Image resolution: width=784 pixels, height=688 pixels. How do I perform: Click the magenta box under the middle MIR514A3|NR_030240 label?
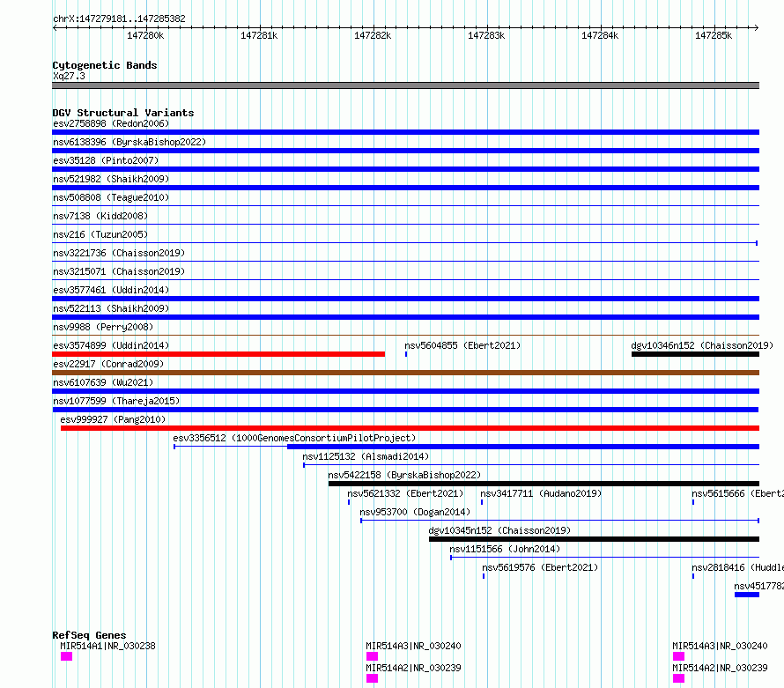[372, 656]
